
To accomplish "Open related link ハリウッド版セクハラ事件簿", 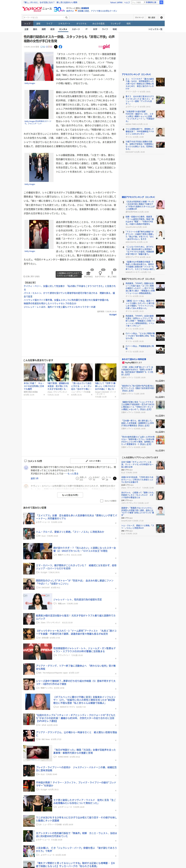I will 66,300.
